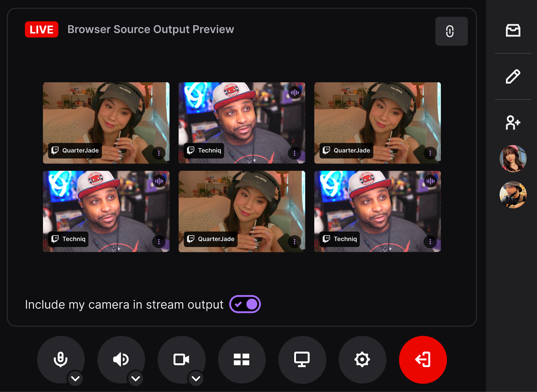
Task: Select the man's avatar with hat in sidebar
Action: (513, 195)
